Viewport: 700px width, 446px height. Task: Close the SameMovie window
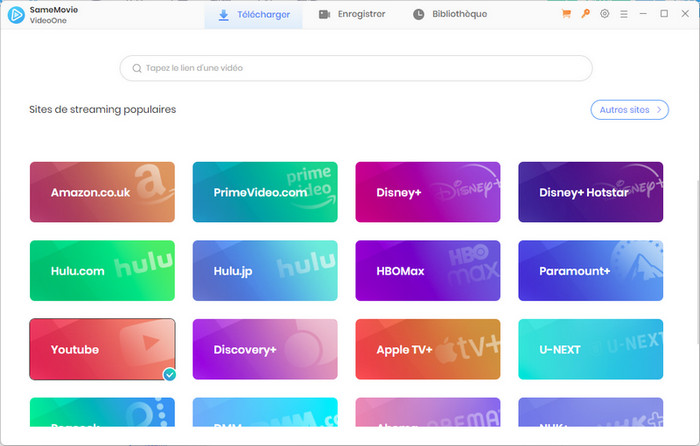coord(685,14)
